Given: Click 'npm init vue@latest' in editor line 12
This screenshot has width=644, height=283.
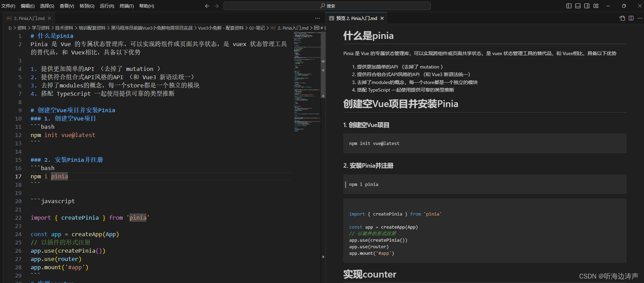Looking at the screenshot, I should coord(63,135).
